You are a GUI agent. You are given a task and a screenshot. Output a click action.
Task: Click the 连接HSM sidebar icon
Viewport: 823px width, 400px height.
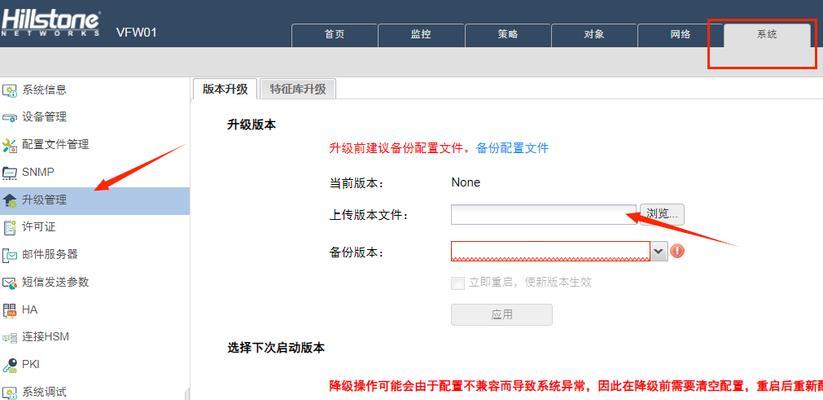click(x=9, y=338)
